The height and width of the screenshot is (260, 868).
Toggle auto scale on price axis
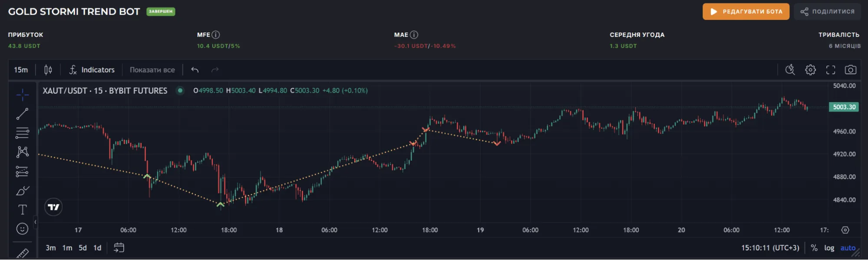(x=848, y=248)
